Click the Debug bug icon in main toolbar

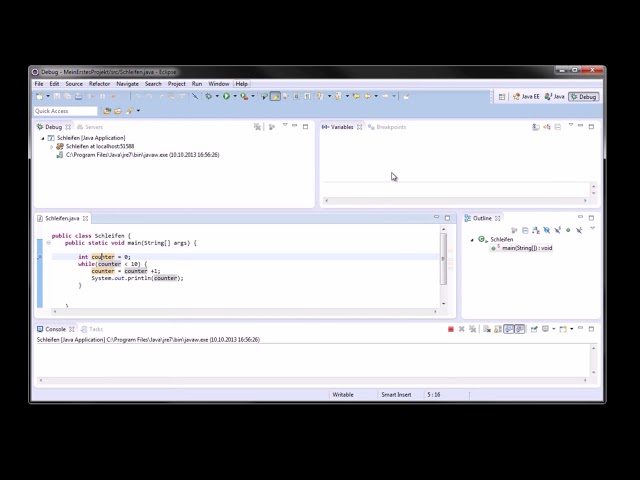click(x=209, y=96)
